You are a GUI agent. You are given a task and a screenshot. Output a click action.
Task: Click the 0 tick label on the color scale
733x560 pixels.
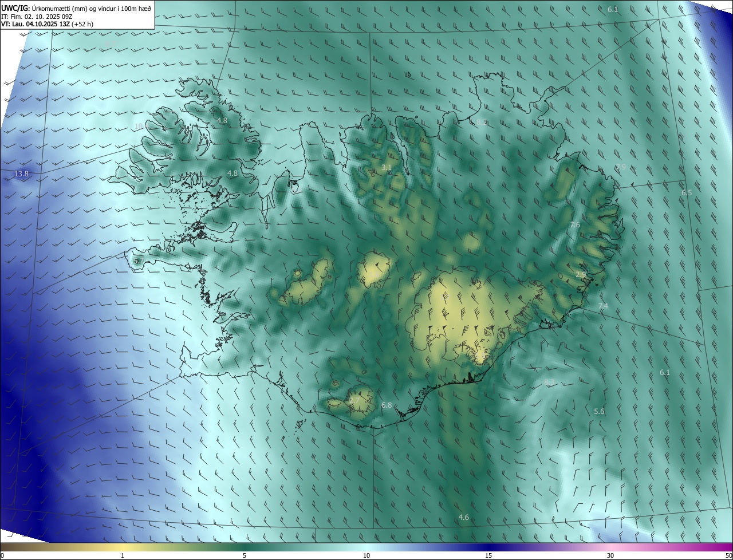coord(2,555)
